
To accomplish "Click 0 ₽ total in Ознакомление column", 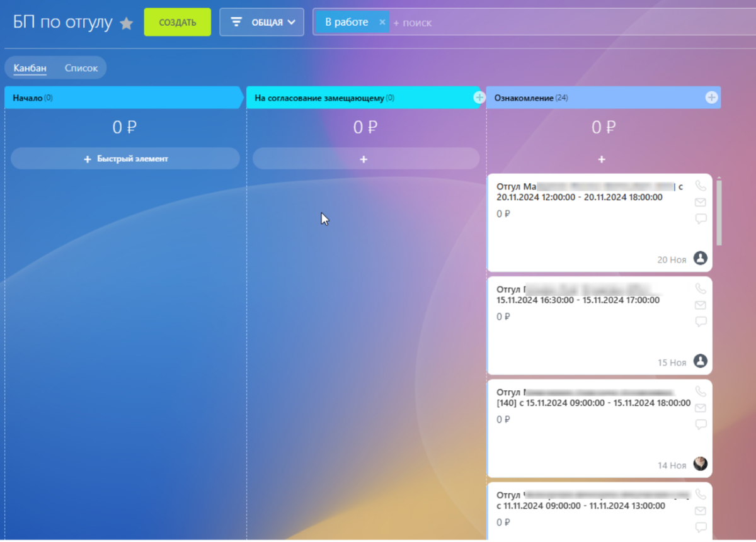I will 604,128.
